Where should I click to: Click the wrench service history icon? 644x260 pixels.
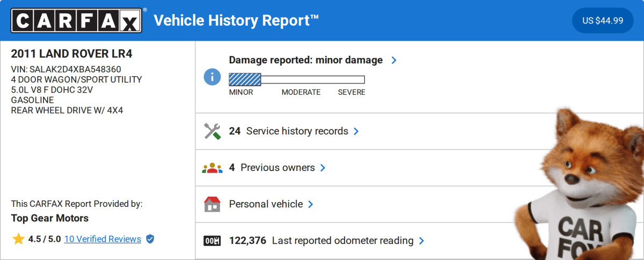point(213,131)
